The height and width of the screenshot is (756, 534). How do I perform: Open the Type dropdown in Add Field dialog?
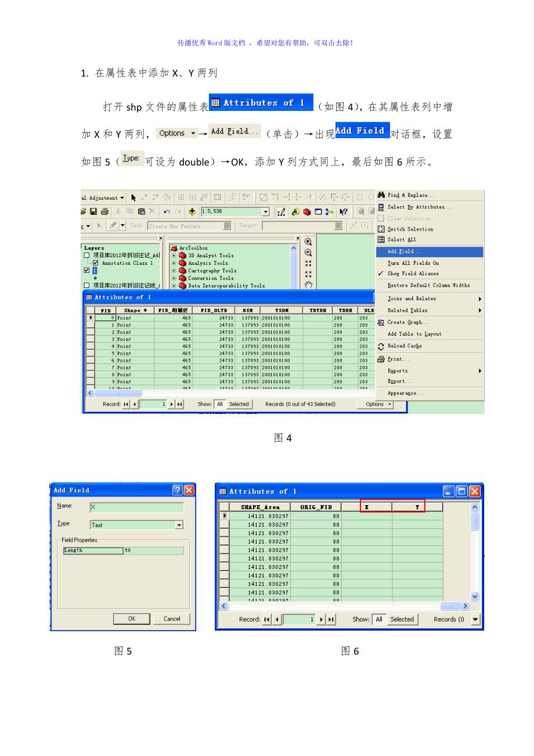tap(179, 525)
